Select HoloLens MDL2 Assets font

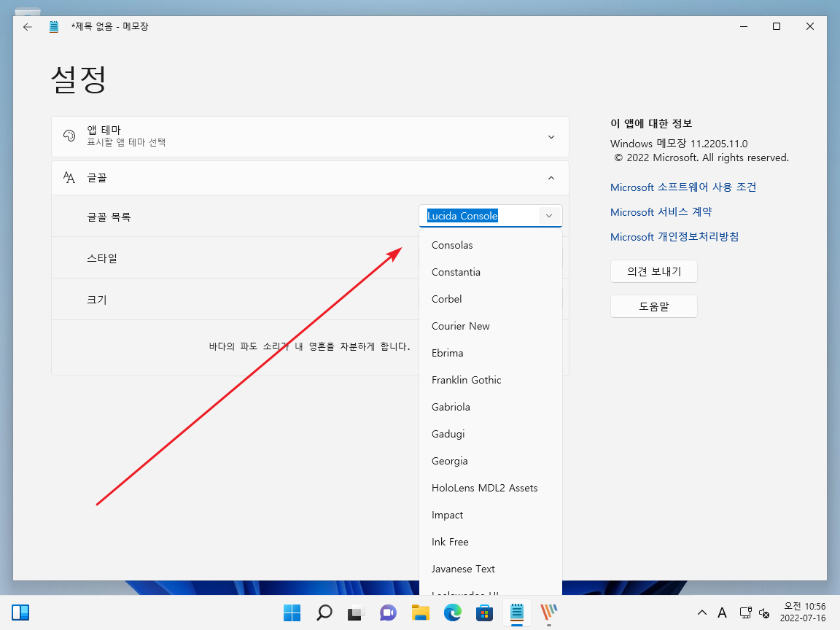click(x=491, y=488)
